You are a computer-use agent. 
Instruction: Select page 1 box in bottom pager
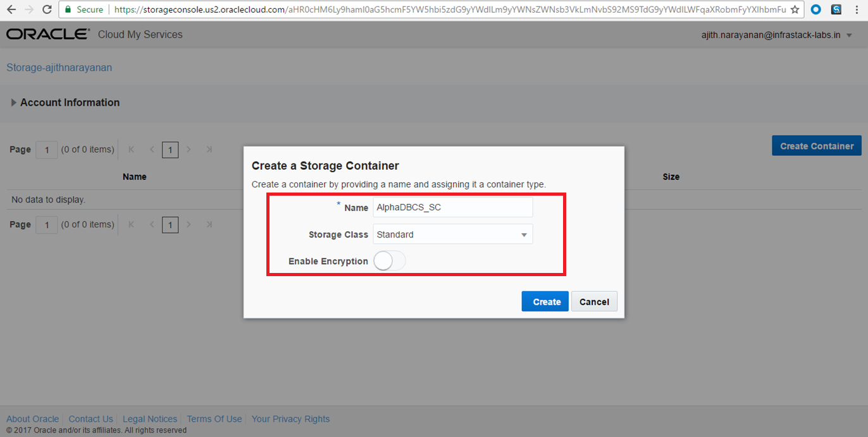[170, 225]
